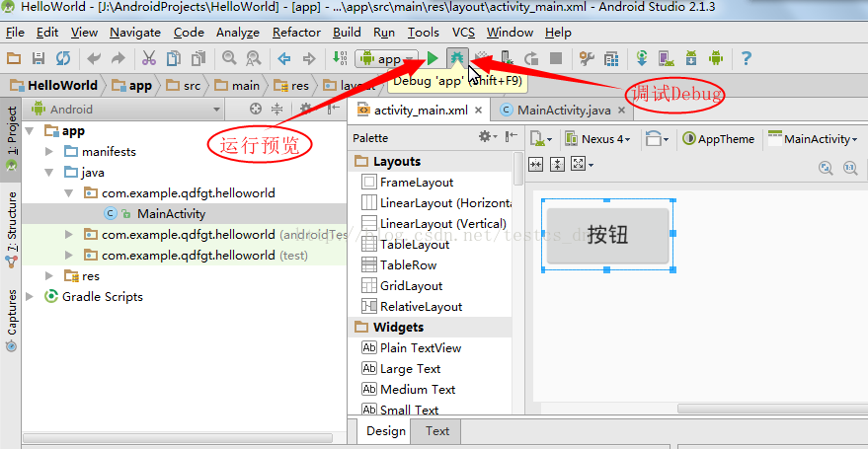Click the Redo arrow icon

(x=118, y=58)
